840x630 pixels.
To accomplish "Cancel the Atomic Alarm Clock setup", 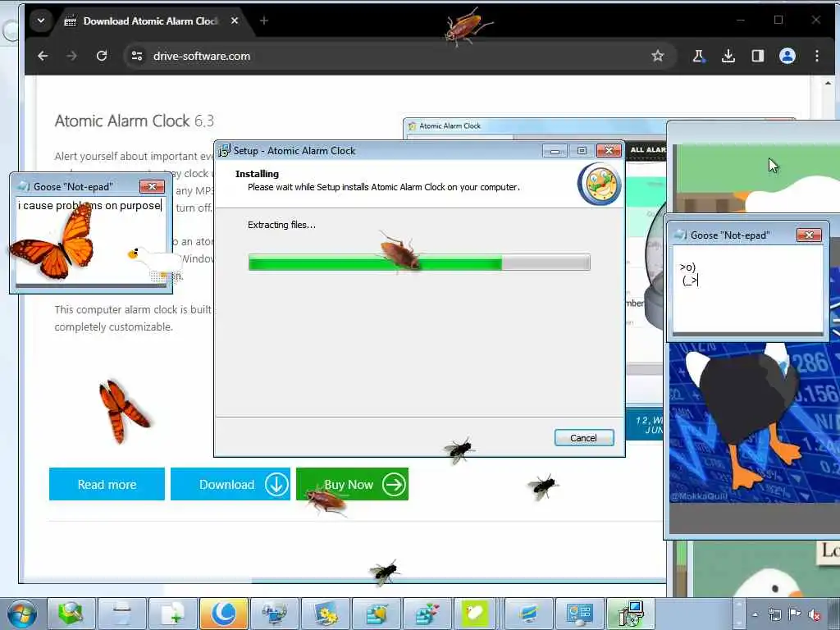I will click(x=584, y=438).
